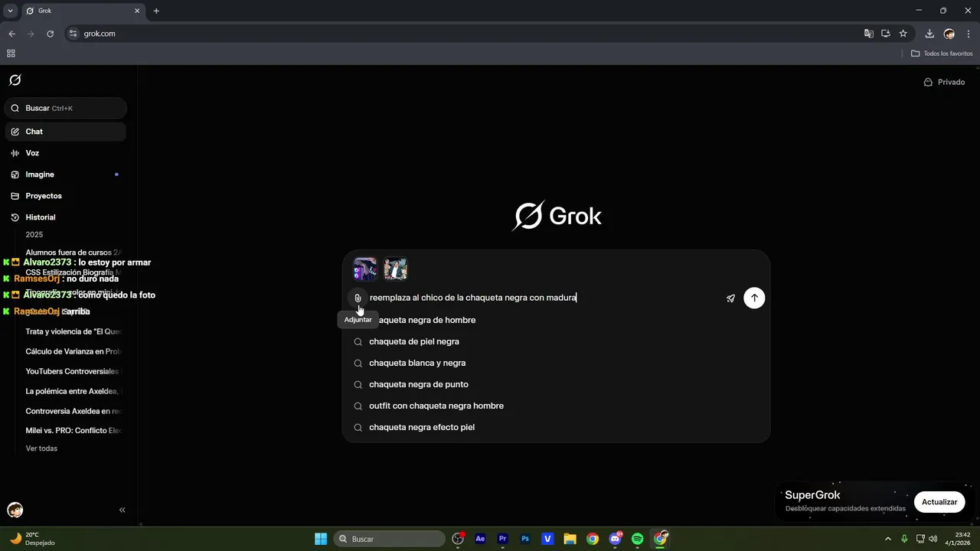Click browser back arrow
The height and width of the screenshot is (551, 980).
coord(11,34)
